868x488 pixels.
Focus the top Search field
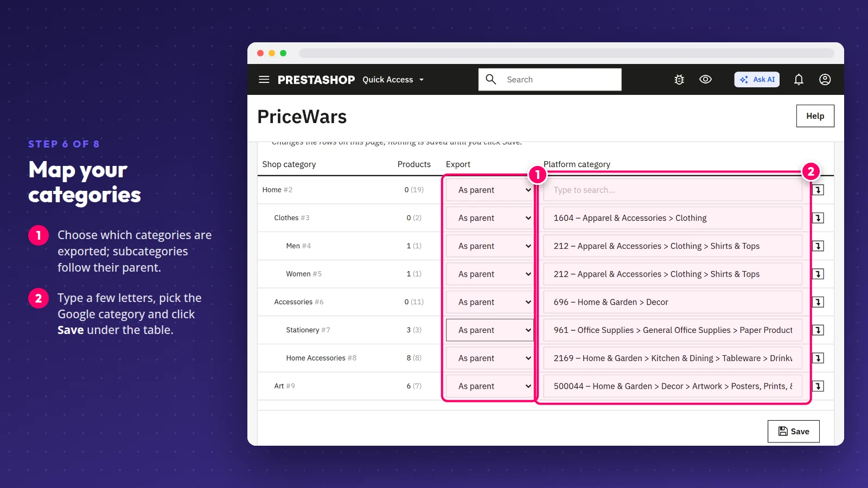click(x=550, y=80)
